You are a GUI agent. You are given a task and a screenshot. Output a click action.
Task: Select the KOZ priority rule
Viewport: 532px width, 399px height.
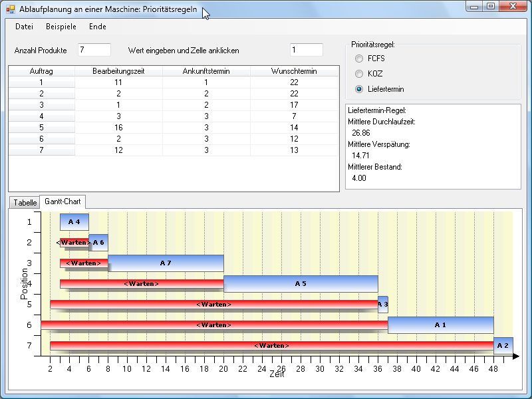(x=360, y=74)
